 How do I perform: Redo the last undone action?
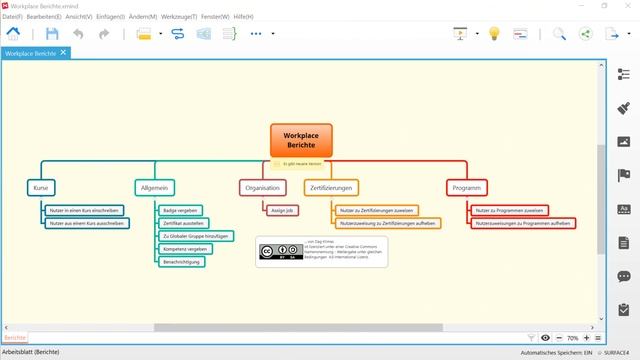coord(104,34)
